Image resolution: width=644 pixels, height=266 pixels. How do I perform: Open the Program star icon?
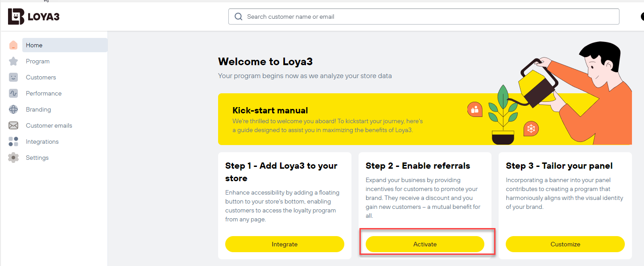[x=13, y=61]
